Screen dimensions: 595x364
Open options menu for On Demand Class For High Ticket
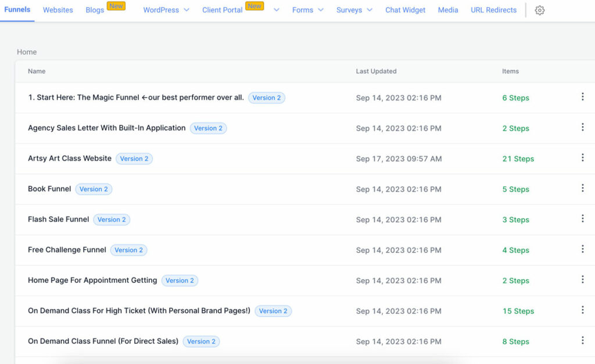click(x=582, y=310)
